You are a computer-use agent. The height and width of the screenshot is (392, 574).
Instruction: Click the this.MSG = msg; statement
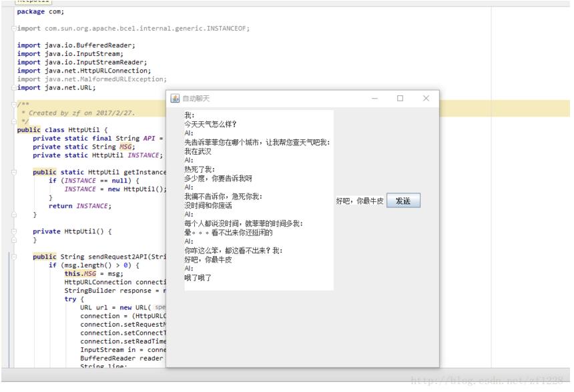[x=94, y=273]
